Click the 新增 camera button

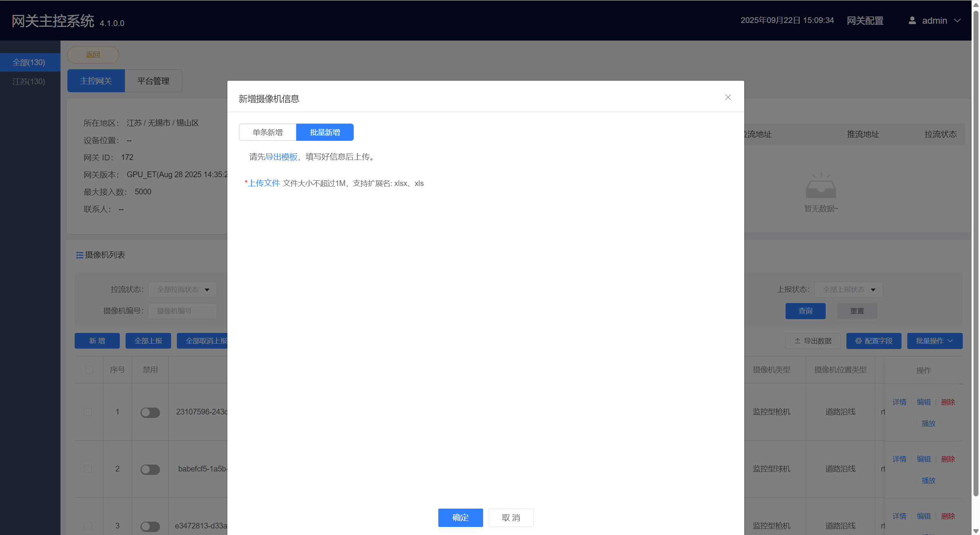click(x=97, y=341)
